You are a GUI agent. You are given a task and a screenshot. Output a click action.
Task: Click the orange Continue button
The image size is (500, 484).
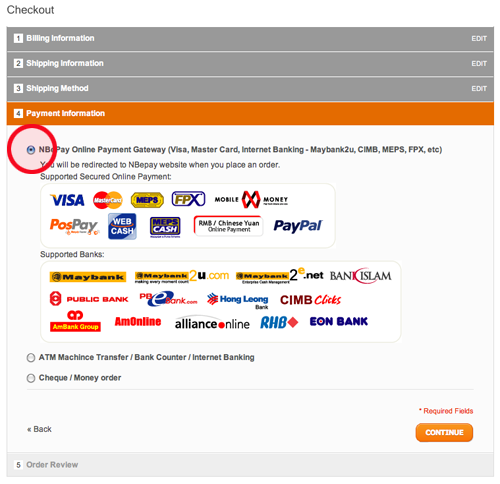(x=444, y=432)
